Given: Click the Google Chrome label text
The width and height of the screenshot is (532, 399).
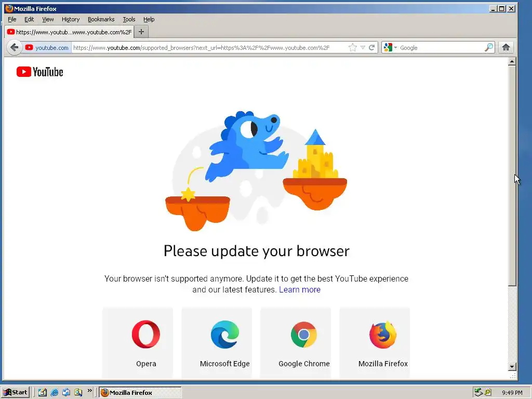Looking at the screenshot, I should point(304,364).
